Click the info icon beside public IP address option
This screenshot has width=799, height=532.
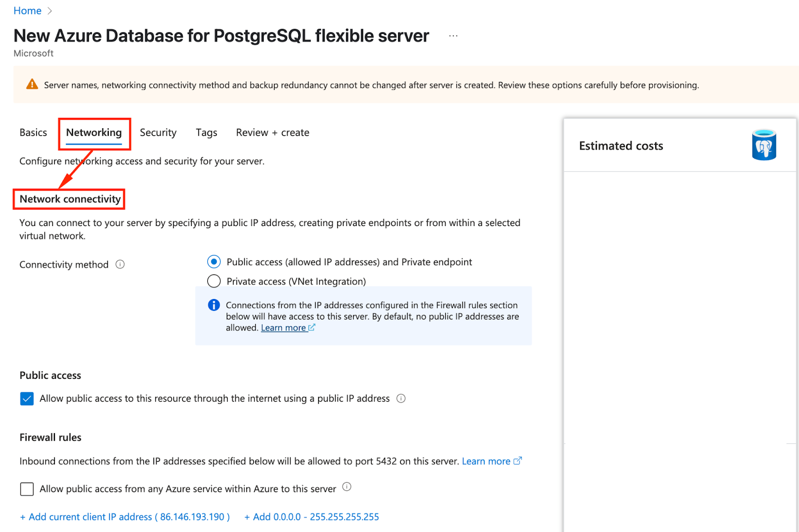401,398
